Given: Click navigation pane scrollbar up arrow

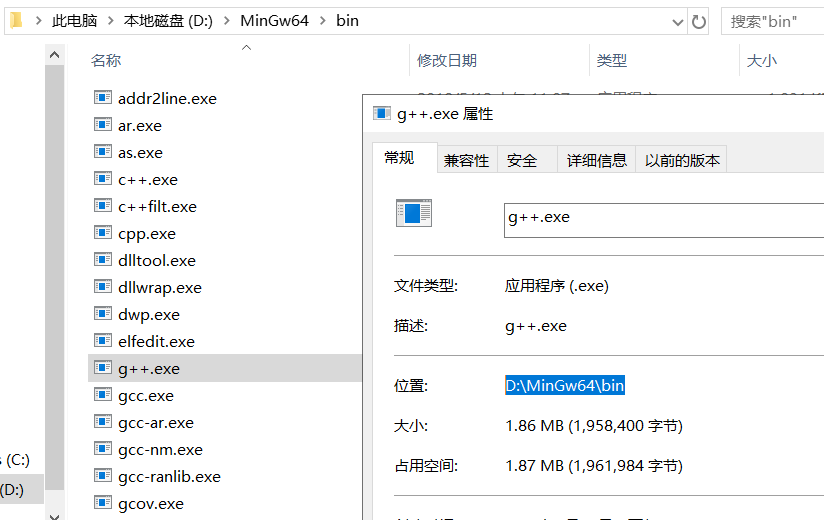Looking at the screenshot, I should tap(55, 55).
